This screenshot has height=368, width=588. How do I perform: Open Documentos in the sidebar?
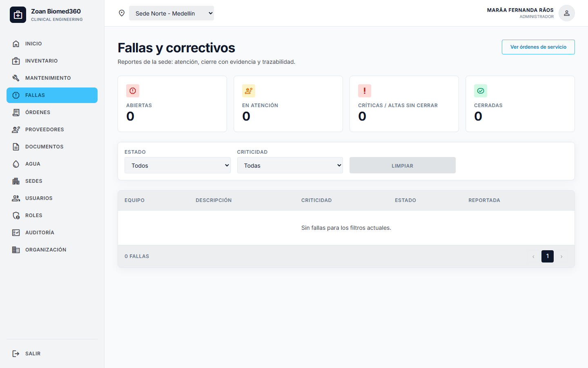tap(52, 147)
